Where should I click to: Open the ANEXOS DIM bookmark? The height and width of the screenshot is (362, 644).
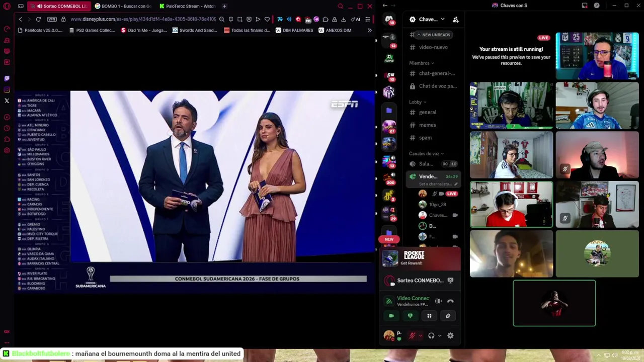coord(335,30)
